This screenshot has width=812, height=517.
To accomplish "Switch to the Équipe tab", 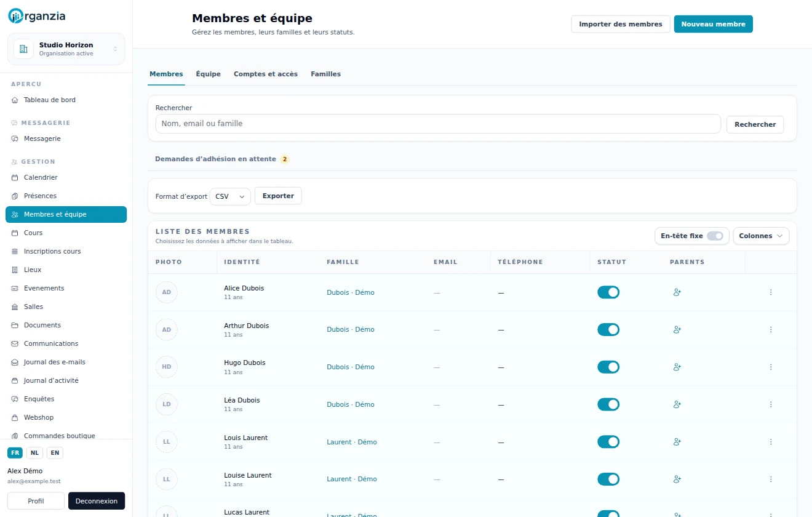I will tap(209, 74).
